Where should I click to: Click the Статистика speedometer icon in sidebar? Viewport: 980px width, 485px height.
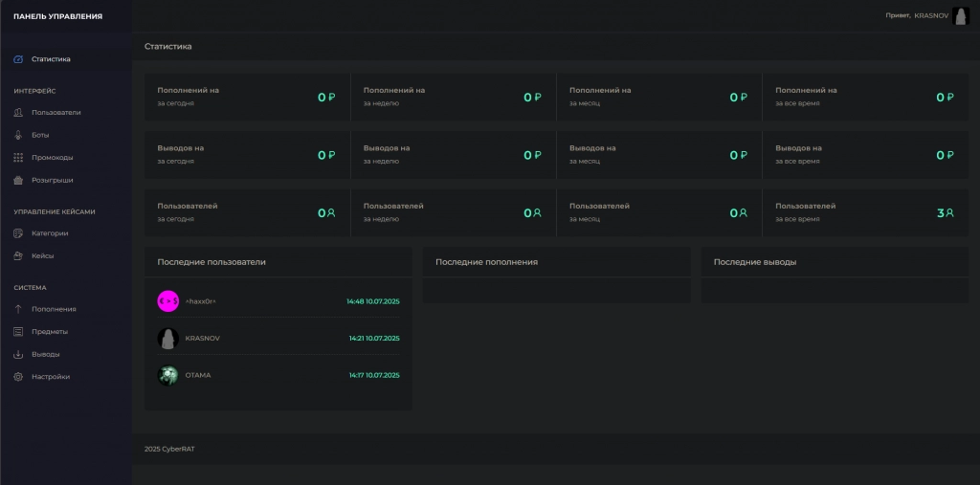coord(18,59)
